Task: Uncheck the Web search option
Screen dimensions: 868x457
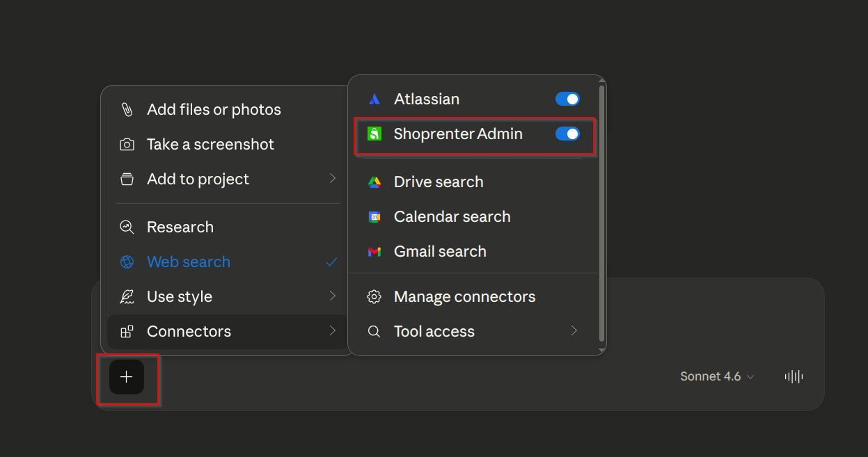Action: coord(228,262)
